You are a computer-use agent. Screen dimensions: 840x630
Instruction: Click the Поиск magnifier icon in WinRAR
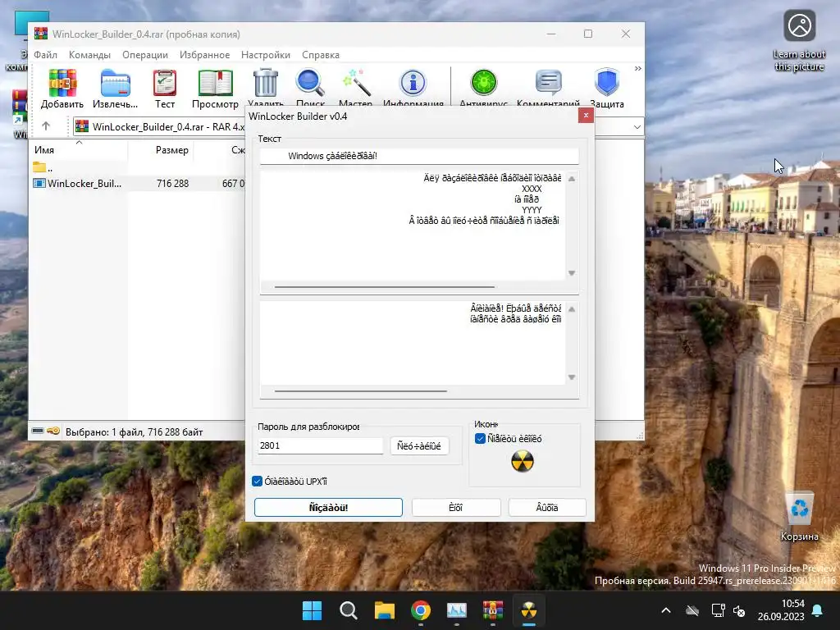pos(310,83)
